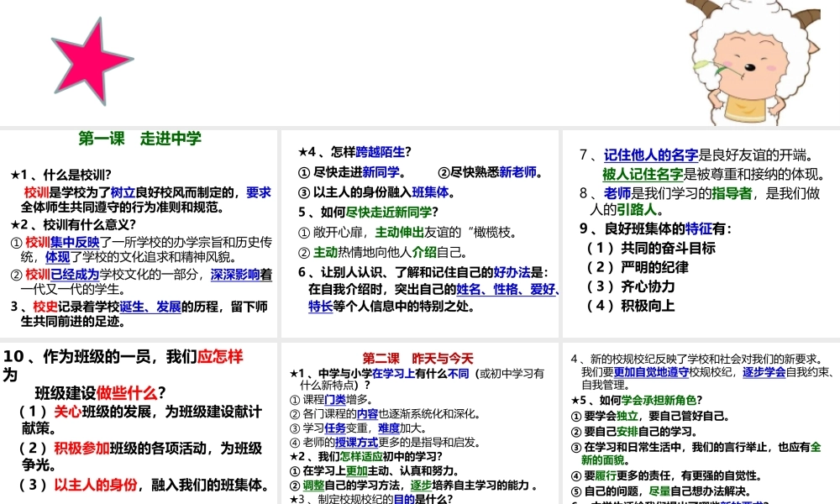Click "⑤自己的问题,尽量自己想办法解决。"

(x=661, y=491)
